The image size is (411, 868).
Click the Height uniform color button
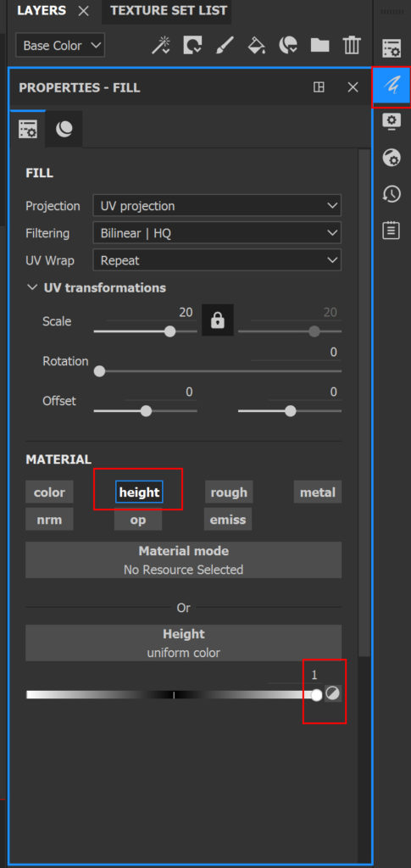183,643
